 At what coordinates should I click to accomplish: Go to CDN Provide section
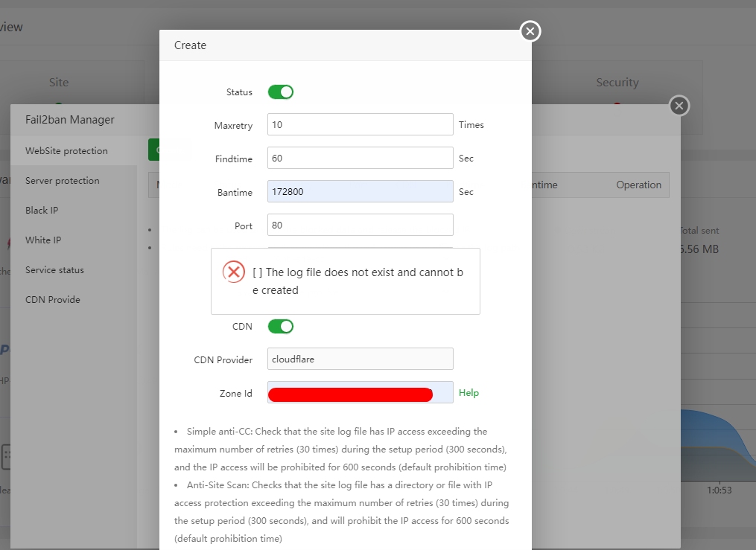(52, 299)
